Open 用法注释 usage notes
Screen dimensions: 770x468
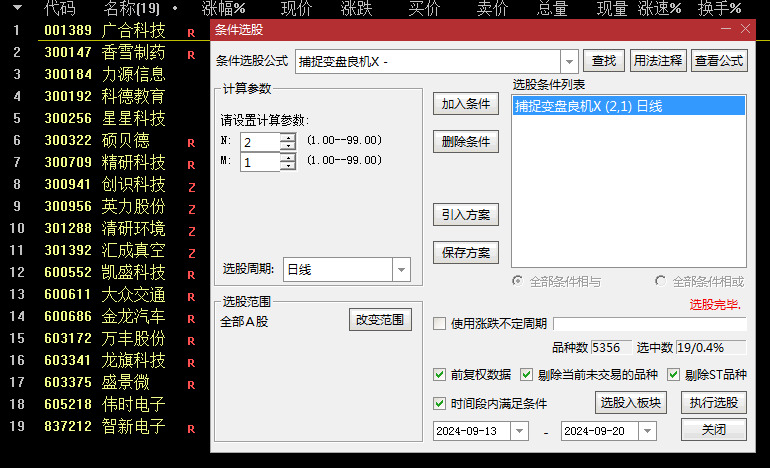(x=658, y=61)
